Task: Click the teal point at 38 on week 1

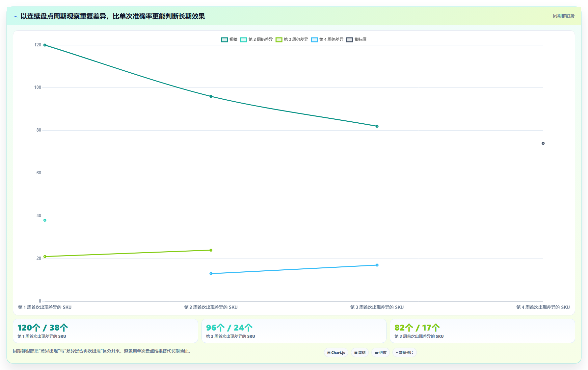Action: point(45,220)
